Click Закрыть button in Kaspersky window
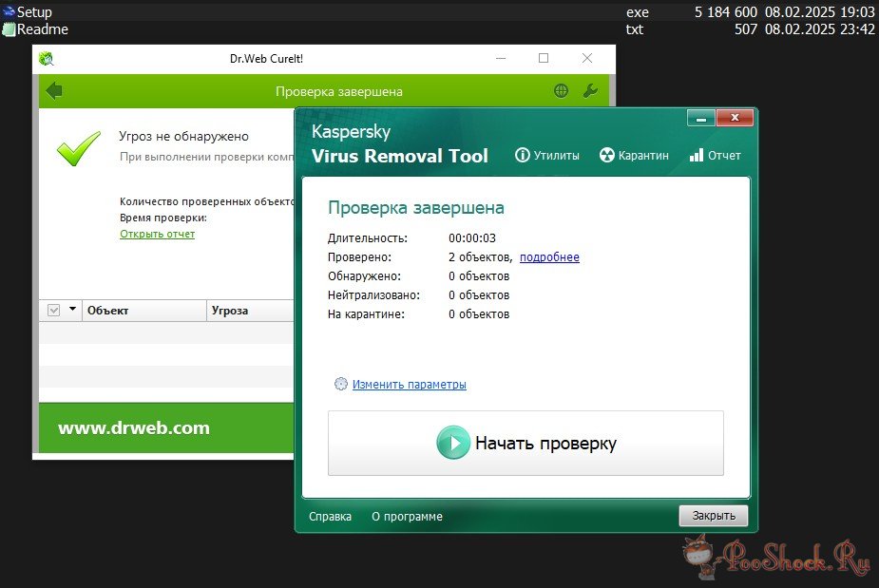The width and height of the screenshot is (879, 588). [x=714, y=516]
